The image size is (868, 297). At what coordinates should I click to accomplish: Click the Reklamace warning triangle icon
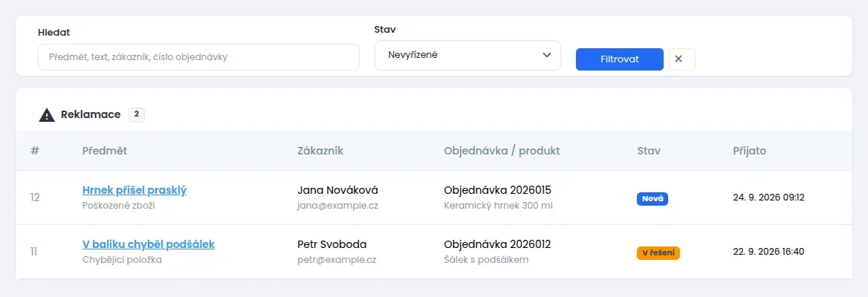tap(47, 115)
